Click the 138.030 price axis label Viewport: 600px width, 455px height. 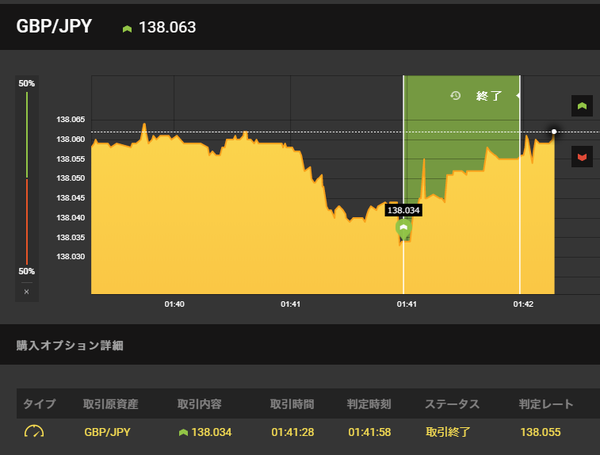(x=70, y=256)
